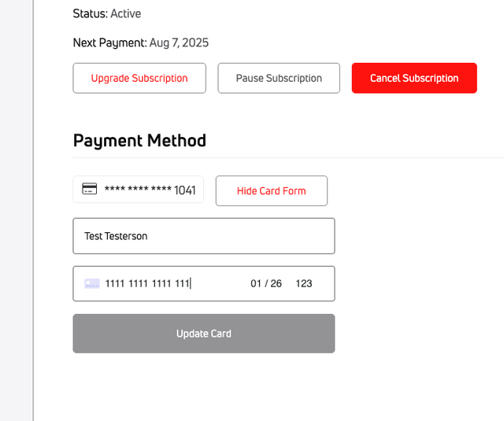
Task: Click the divider line below Payment Method
Action: pyautogui.click(x=315, y=157)
